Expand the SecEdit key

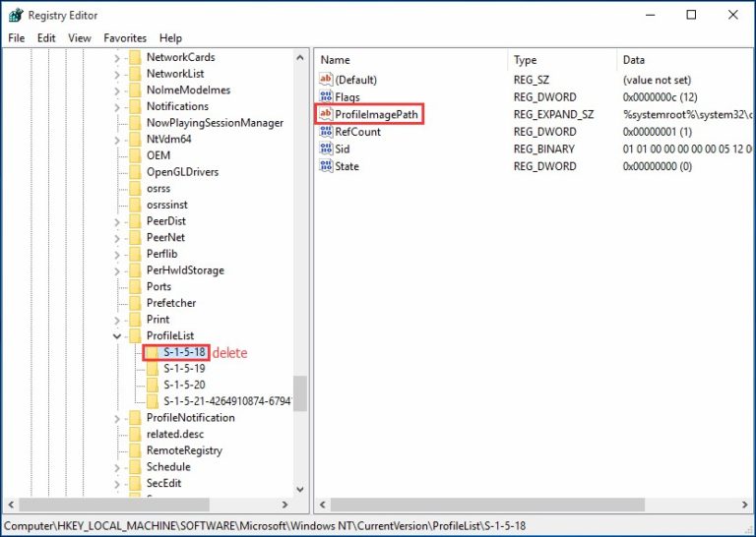[117, 484]
